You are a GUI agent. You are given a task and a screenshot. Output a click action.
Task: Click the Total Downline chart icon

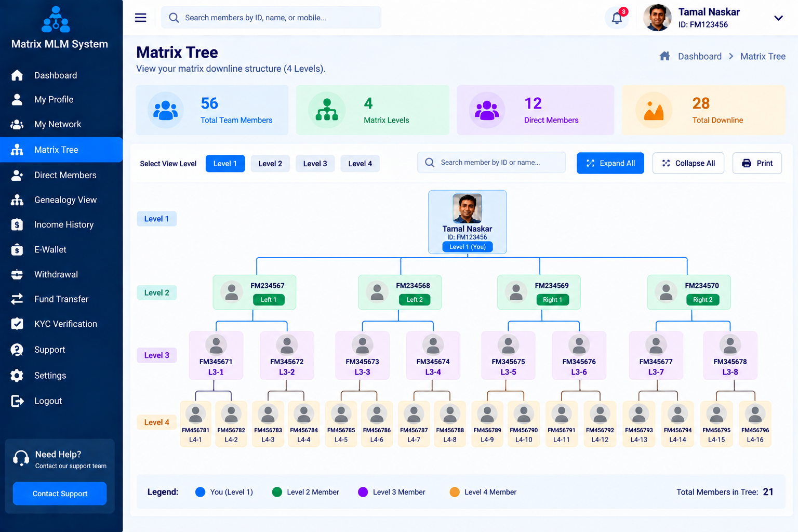coord(654,110)
